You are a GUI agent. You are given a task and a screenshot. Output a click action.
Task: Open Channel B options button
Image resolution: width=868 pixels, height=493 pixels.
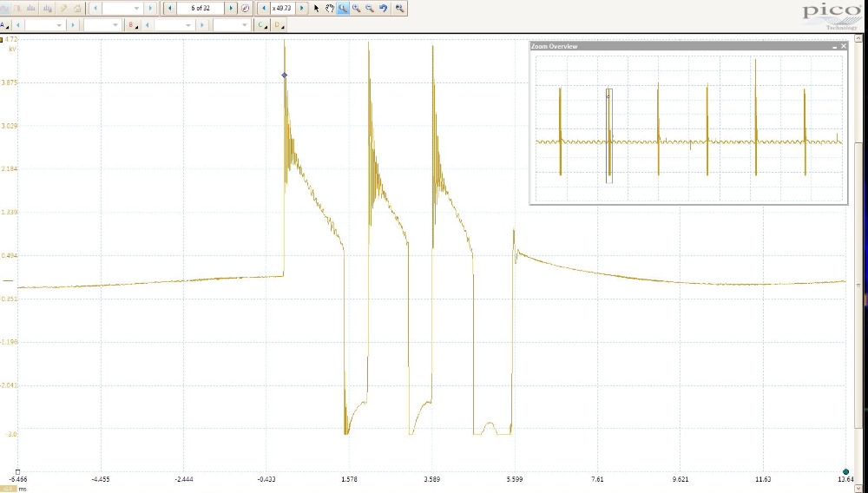132,25
